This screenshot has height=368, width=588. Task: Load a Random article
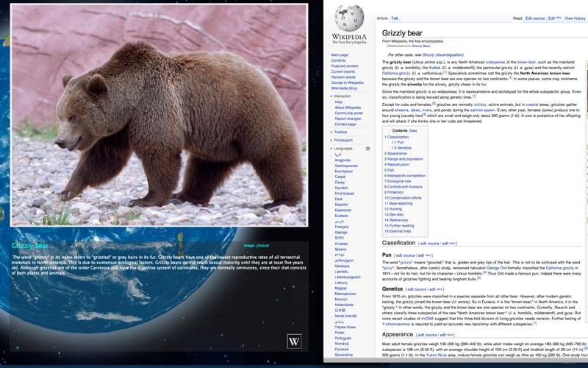coord(343,77)
